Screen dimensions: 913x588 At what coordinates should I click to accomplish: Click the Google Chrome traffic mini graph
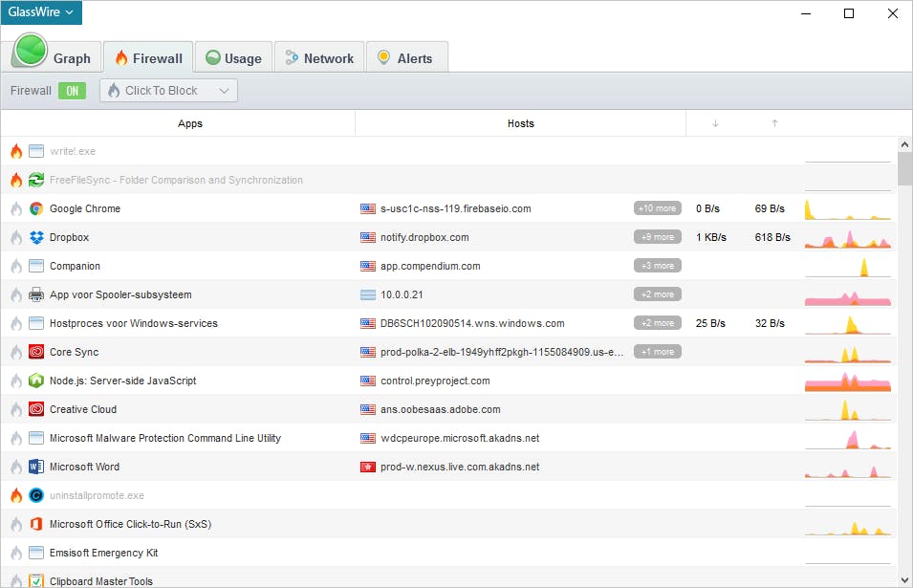click(x=848, y=208)
